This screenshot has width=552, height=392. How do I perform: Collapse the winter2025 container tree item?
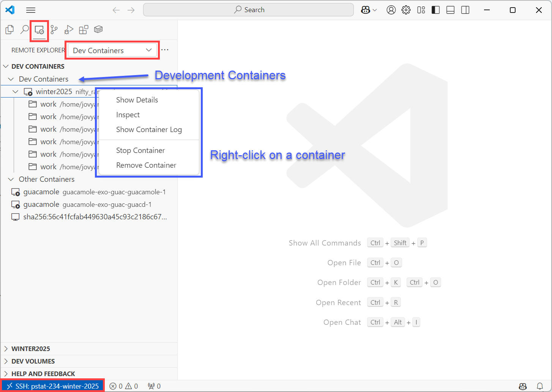tap(15, 91)
